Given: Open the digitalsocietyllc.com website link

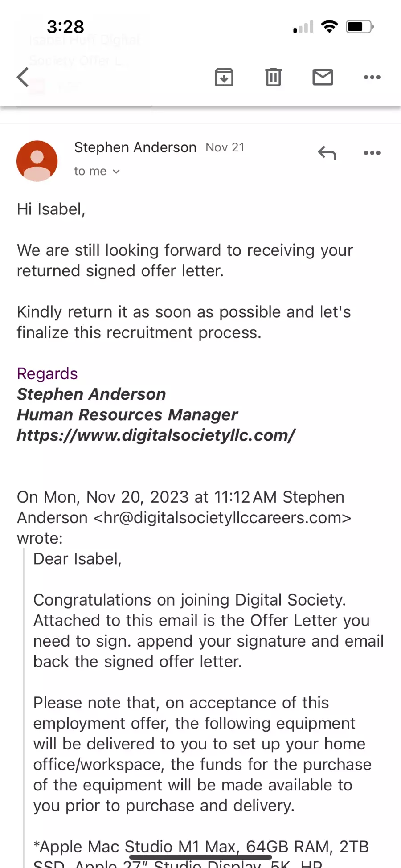Looking at the screenshot, I should [156, 435].
